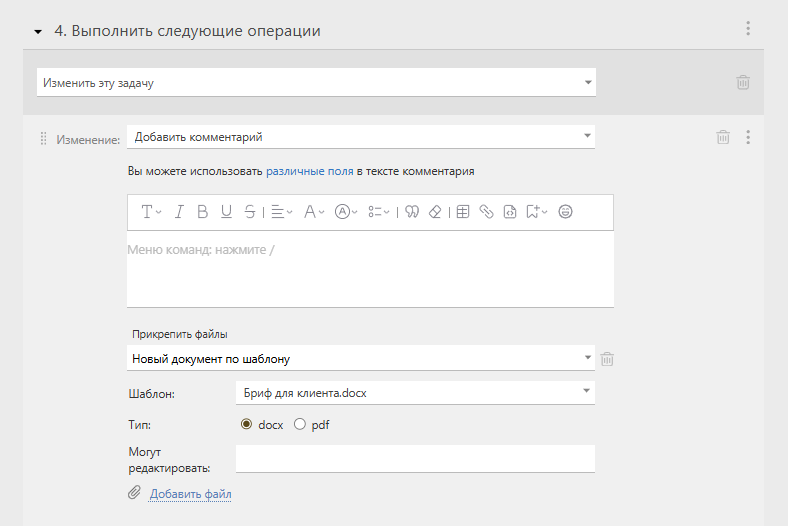Toggle italic formatting in comment editor
This screenshot has height=526, width=788.
179,212
